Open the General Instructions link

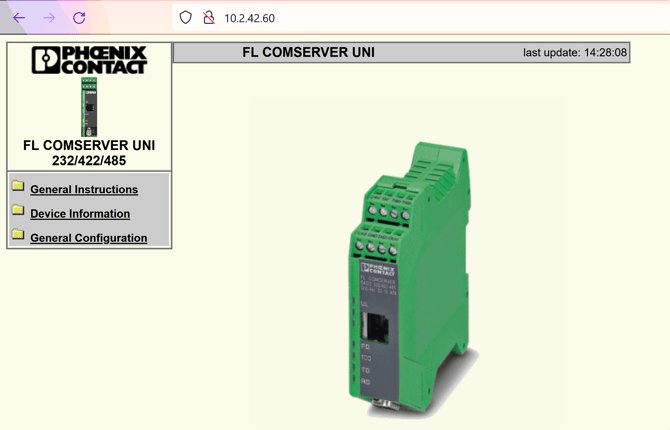(x=84, y=189)
